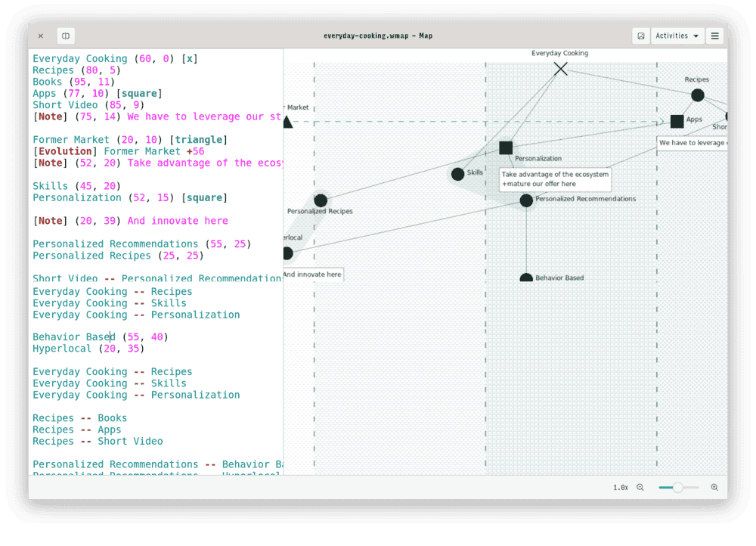
Task: Select the Everyday Cooking X anchor marker
Action: pyautogui.click(x=560, y=69)
